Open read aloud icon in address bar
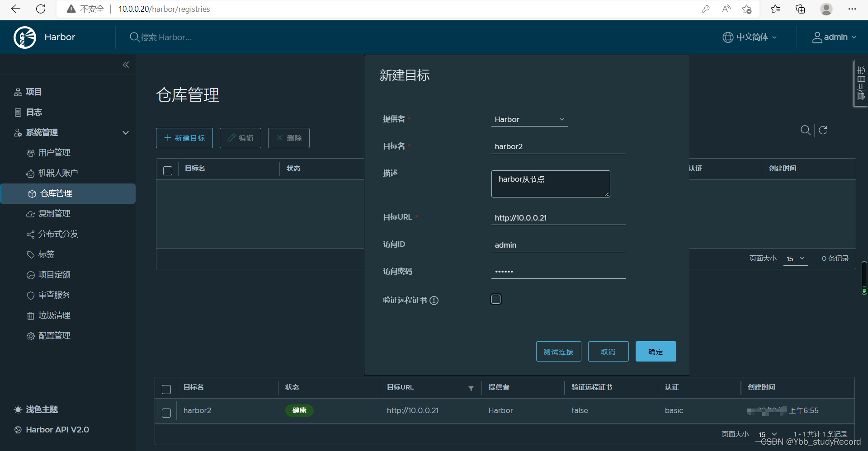This screenshot has width=868, height=451. point(726,9)
